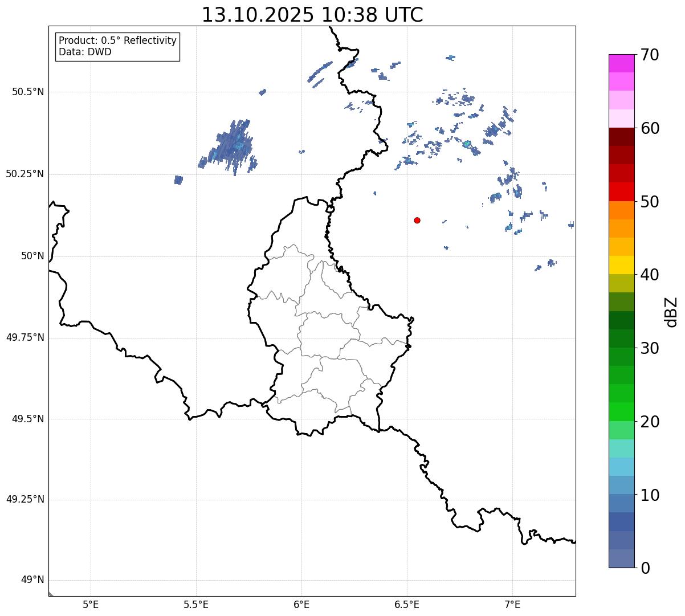Click the colorbar tick label 30
Image resolution: width=685 pixels, height=616 pixels.
point(650,348)
